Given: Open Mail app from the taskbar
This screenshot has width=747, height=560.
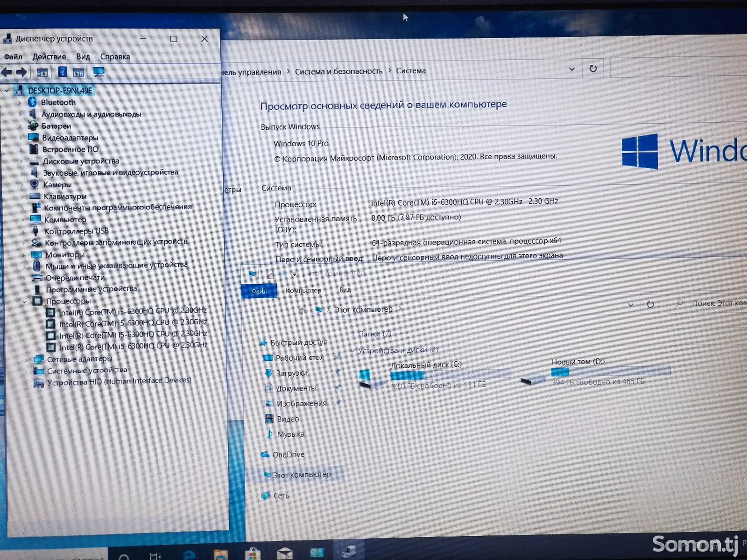Looking at the screenshot, I should click(x=285, y=553).
